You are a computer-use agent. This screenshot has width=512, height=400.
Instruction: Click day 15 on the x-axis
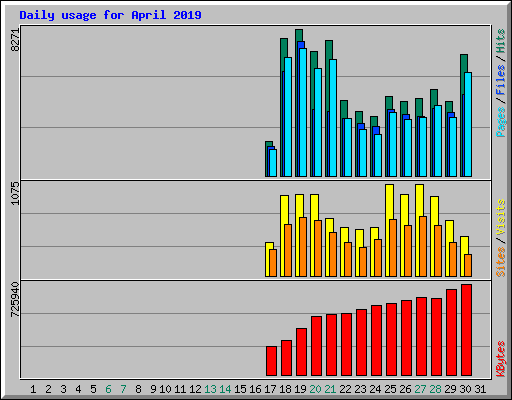pos(240,389)
